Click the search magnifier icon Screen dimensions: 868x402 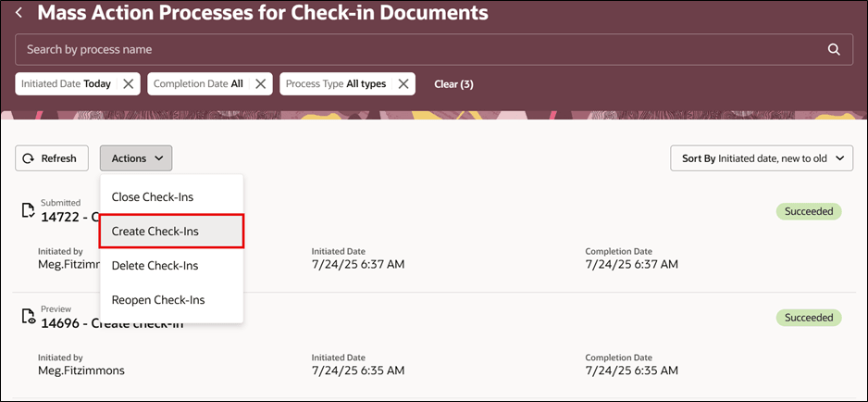coord(834,49)
